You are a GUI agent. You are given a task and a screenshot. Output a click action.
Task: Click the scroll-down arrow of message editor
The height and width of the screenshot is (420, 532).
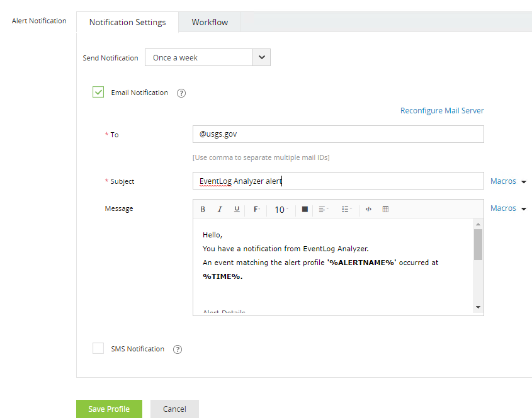478,307
